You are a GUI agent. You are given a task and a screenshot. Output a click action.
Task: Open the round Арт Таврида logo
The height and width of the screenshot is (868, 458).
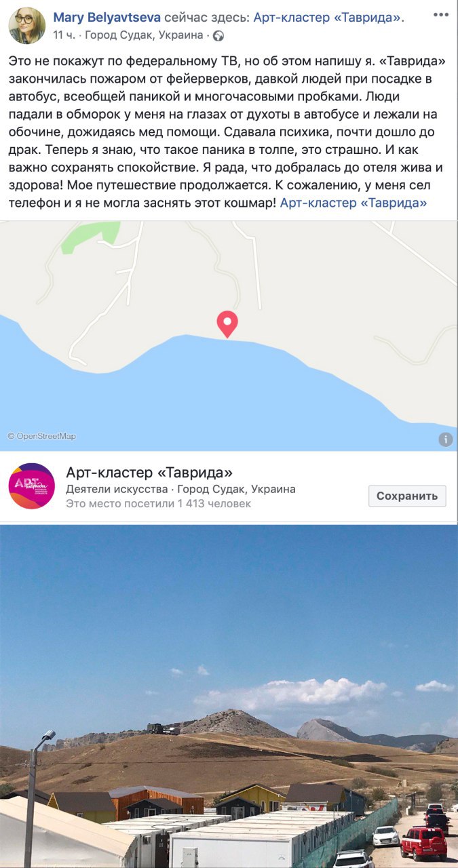31,486
